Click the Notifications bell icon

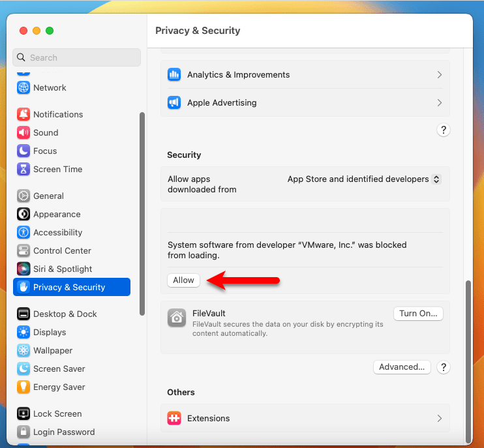[x=23, y=115]
